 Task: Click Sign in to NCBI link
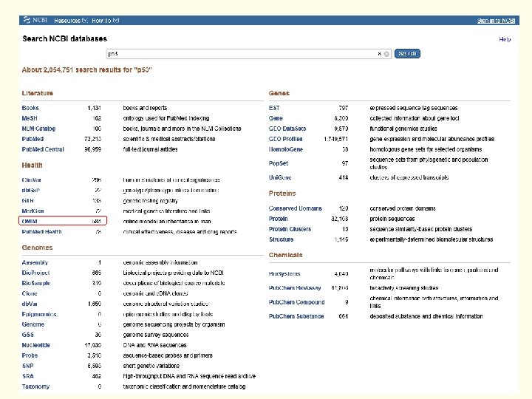click(496, 21)
